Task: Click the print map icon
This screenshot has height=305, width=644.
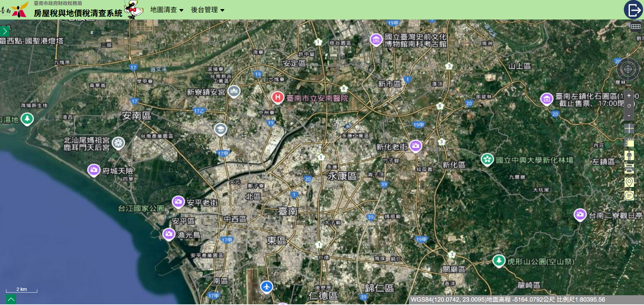Action: (629, 168)
